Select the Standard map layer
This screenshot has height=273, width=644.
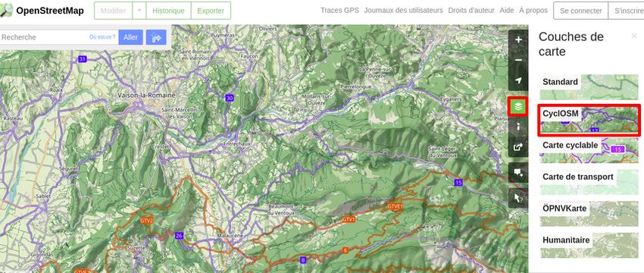[x=589, y=87]
